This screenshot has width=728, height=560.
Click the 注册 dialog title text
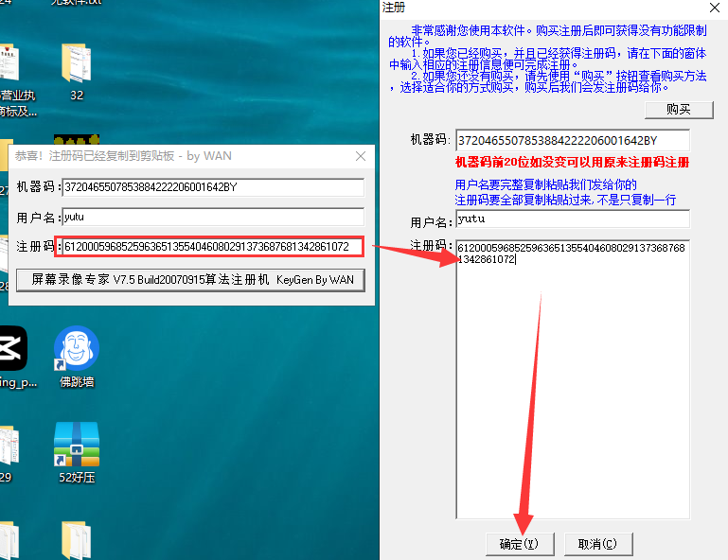[x=394, y=7]
